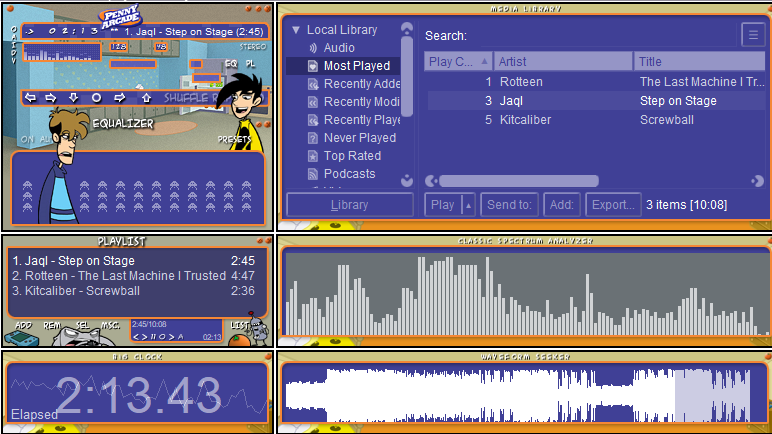Image resolution: width=772 pixels, height=434 pixels.
Task: Click the circle stop button in main window
Action: click(96, 98)
